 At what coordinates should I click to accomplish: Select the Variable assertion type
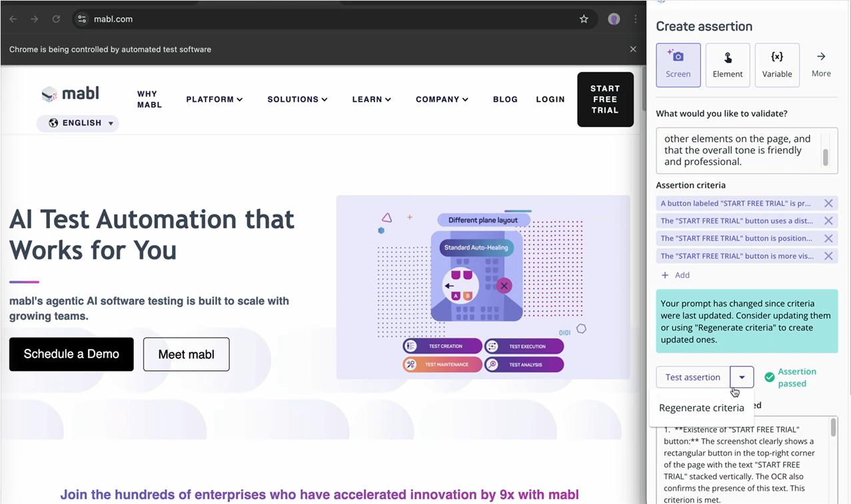click(777, 65)
